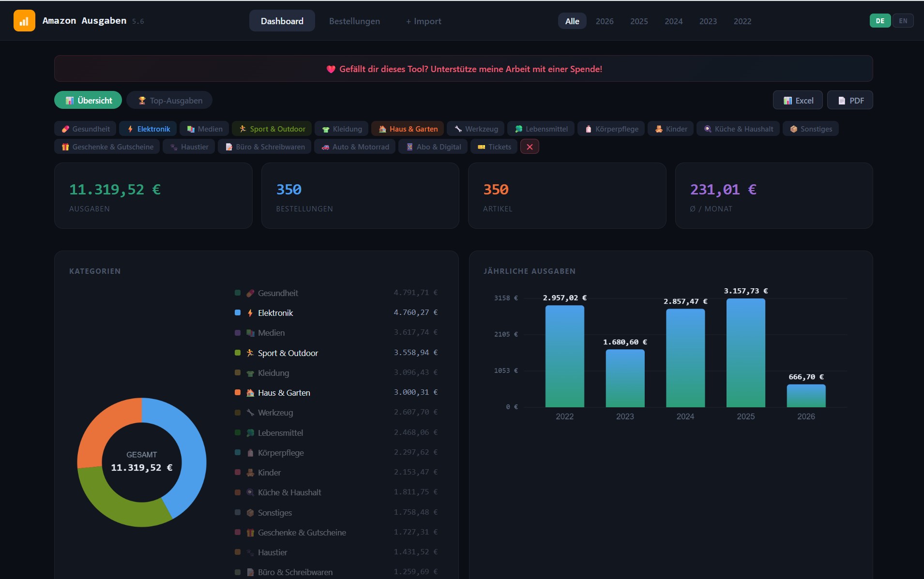924x579 pixels.
Task: Click the blue Elektronik legend swatch
Action: pos(238,312)
